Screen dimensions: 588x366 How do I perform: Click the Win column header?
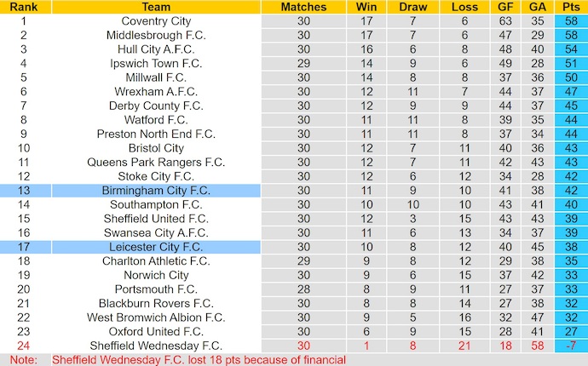[366, 6]
